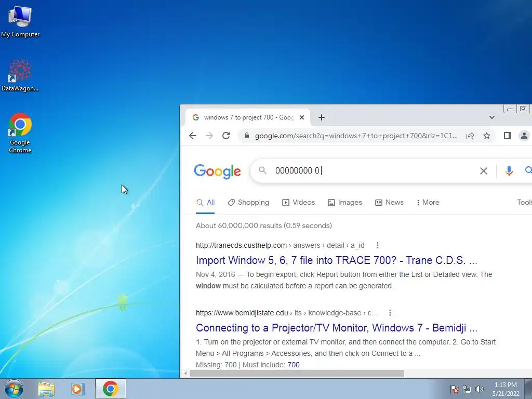Open network status tray icon

(x=467, y=389)
